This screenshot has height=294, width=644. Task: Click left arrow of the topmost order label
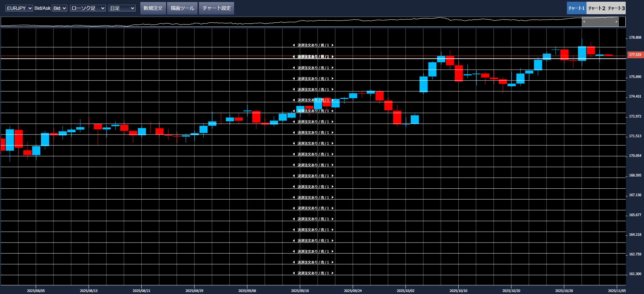pyautogui.click(x=294, y=45)
